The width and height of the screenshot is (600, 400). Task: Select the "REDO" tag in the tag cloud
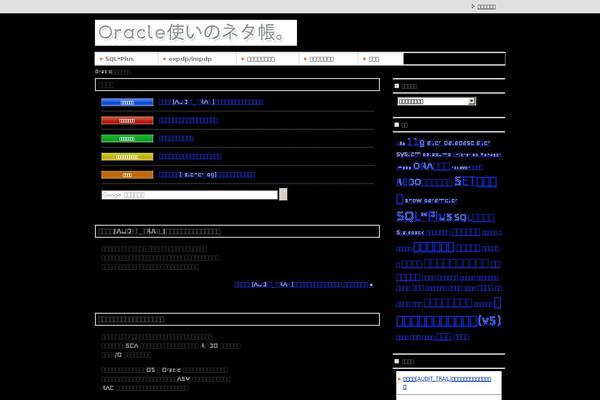point(424,182)
